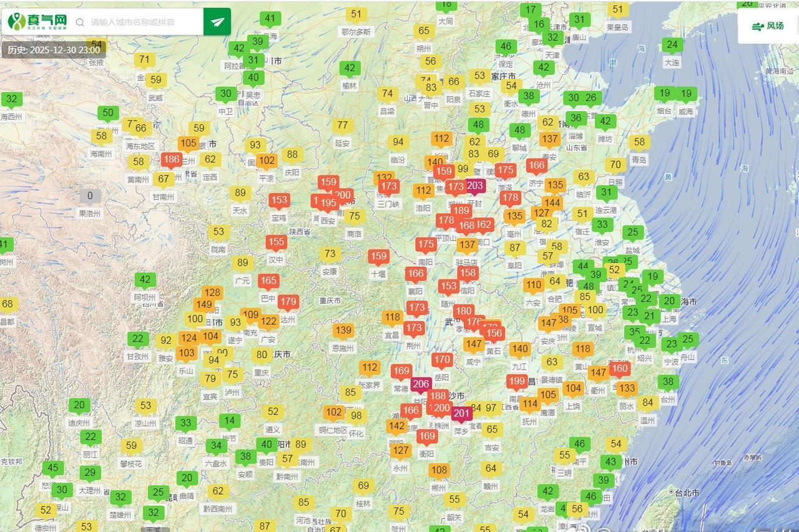Click the 77 AQI marker at 延安
799x532 pixels.
[342, 125]
